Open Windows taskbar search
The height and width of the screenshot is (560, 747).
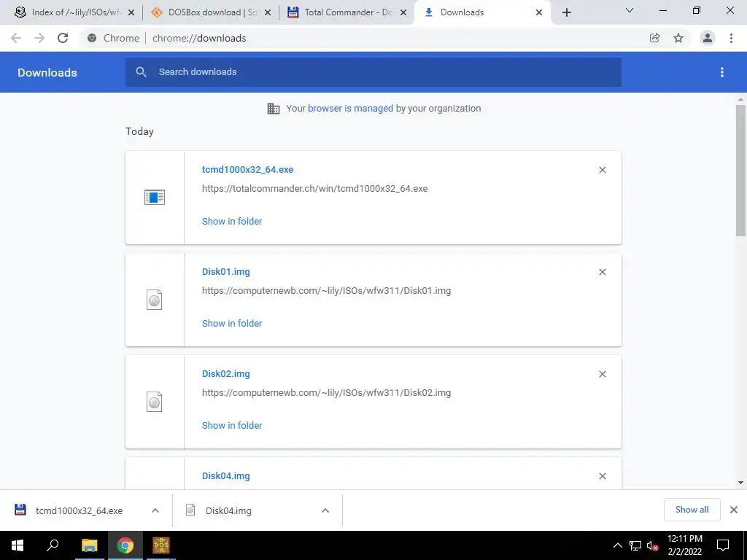click(x=53, y=545)
